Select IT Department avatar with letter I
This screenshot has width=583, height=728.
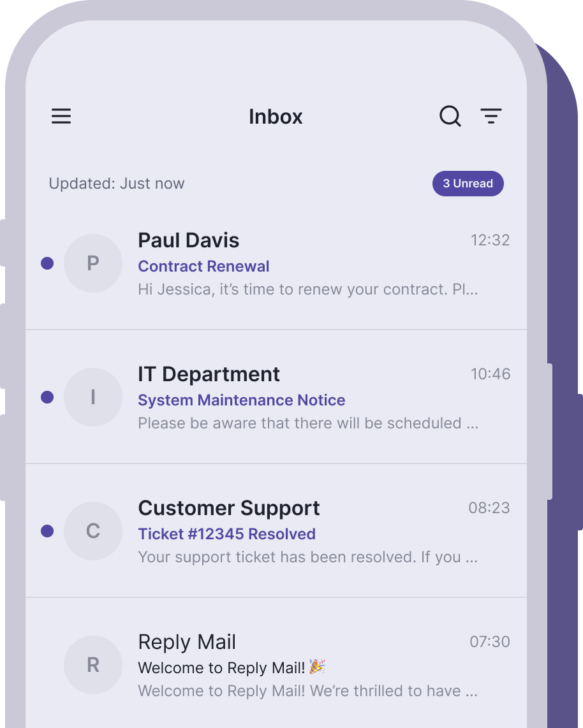[93, 397]
